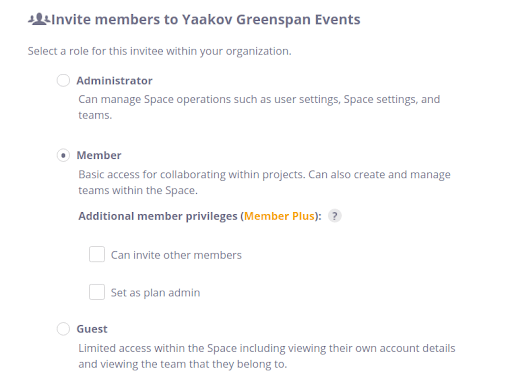This screenshot has width=512, height=381.
Task: Select the Member radio button
Action: point(63,155)
